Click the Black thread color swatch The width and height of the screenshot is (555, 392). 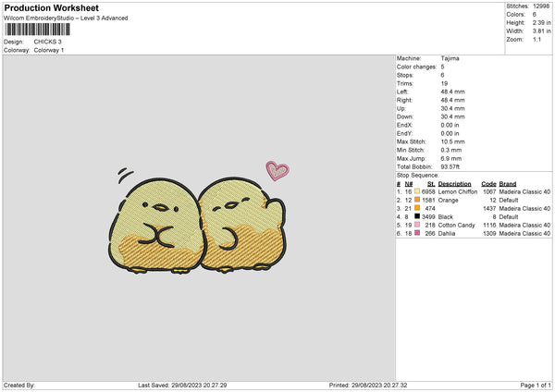click(417, 216)
